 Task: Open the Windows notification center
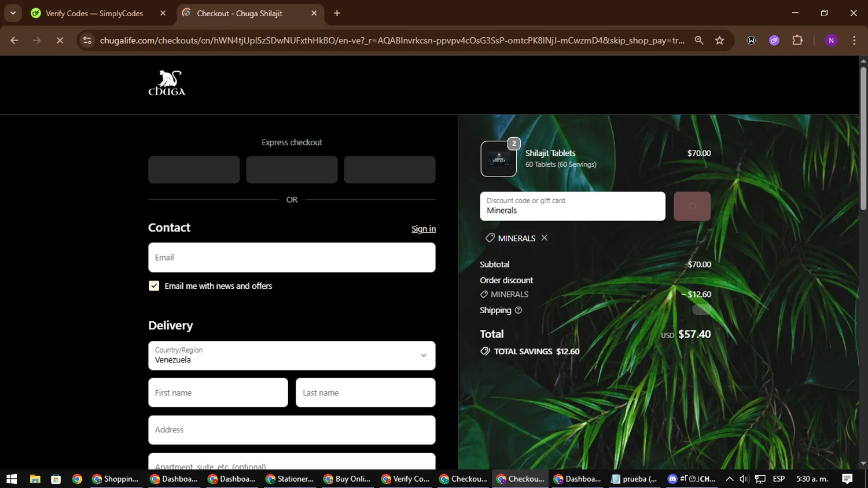coord(847,479)
